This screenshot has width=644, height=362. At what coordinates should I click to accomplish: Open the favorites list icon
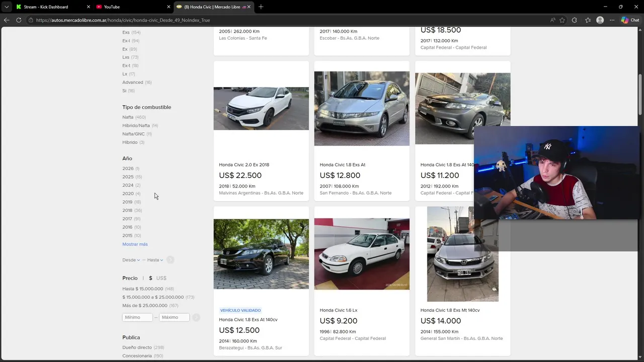[x=588, y=20]
